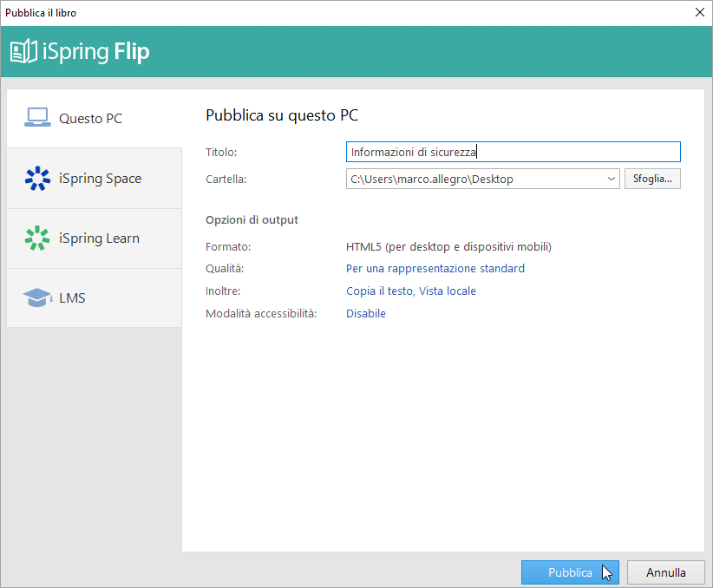Click the iSpring Flip book logo
Image resolution: width=713 pixels, height=588 pixels.
[x=24, y=51]
